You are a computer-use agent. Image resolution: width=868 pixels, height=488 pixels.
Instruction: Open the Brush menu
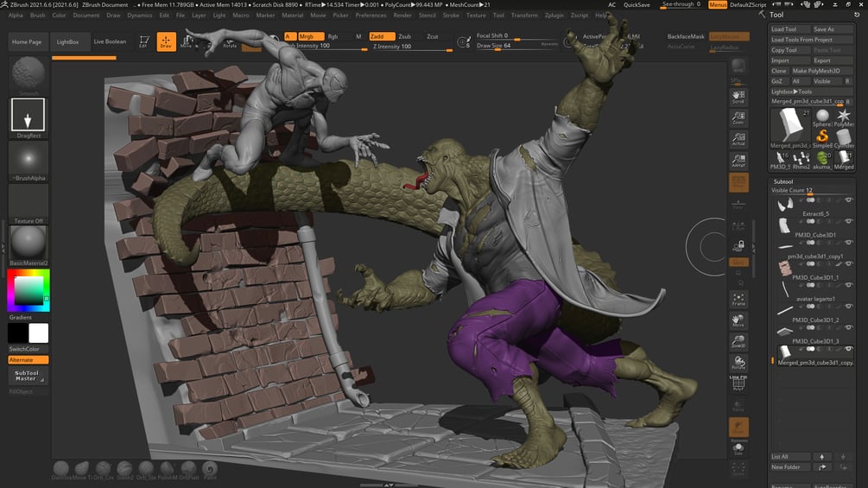38,16
